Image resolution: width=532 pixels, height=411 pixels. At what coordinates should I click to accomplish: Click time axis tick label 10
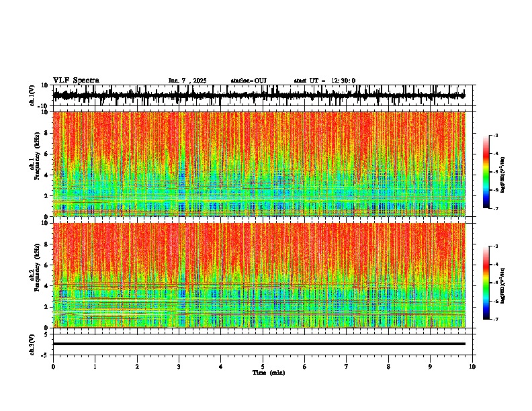coord(472,367)
